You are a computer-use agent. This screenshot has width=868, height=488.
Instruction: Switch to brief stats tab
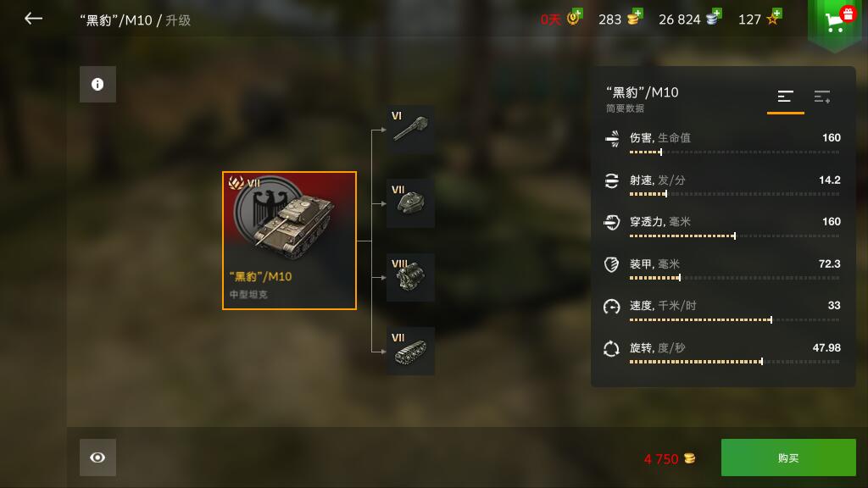785,97
